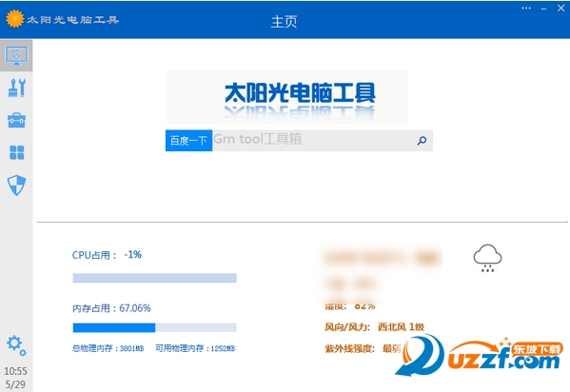Open the home monitor icon in sidebar
This screenshot has height=392, width=570.
click(16, 55)
